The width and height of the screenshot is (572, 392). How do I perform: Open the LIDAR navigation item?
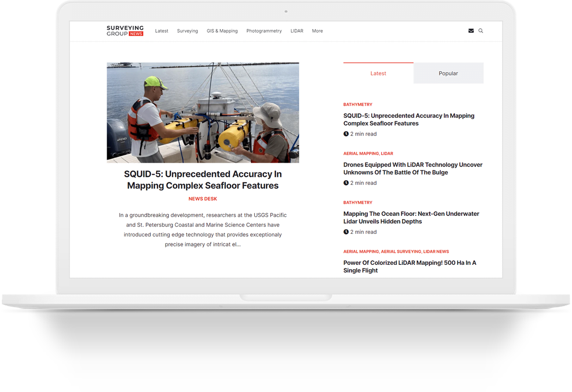click(x=297, y=31)
